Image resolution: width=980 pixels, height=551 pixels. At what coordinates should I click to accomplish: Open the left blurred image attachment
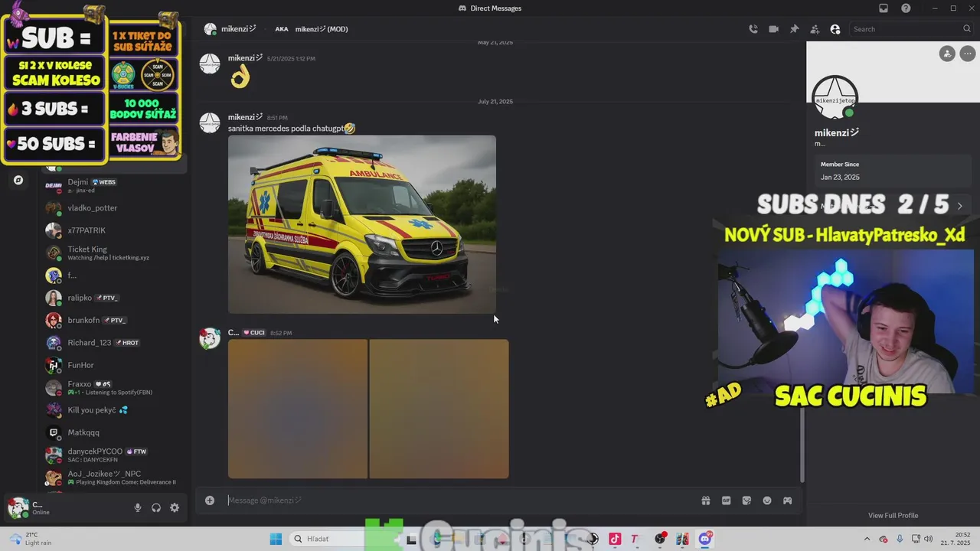pos(298,409)
